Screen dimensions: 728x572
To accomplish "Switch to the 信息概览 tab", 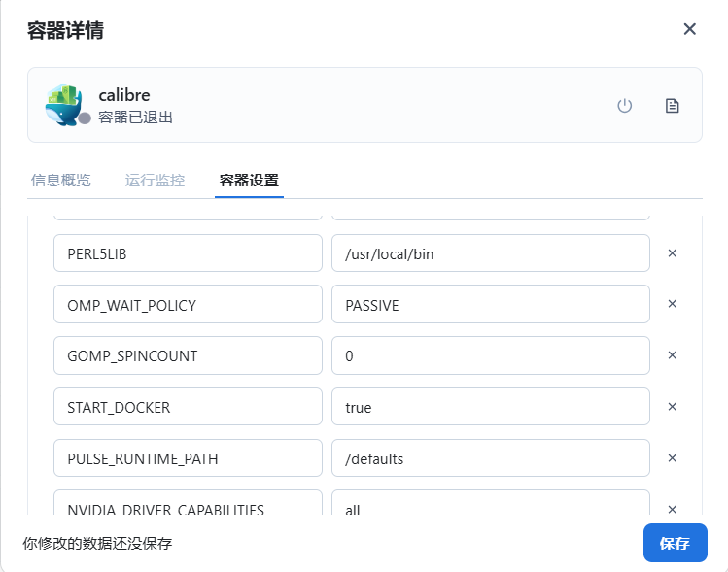I will pos(61,180).
